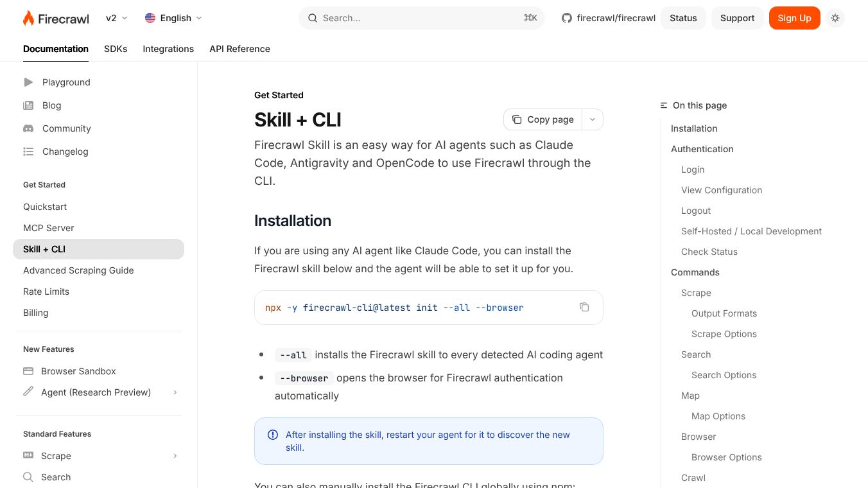Click the Scrape markdown icon
The width and height of the screenshot is (868, 488).
pos(28,456)
